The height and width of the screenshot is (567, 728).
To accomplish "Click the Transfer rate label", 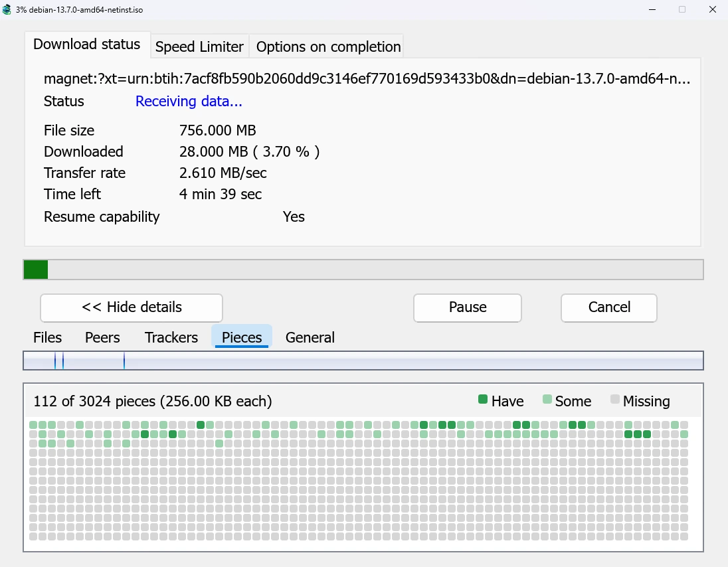I will (84, 173).
